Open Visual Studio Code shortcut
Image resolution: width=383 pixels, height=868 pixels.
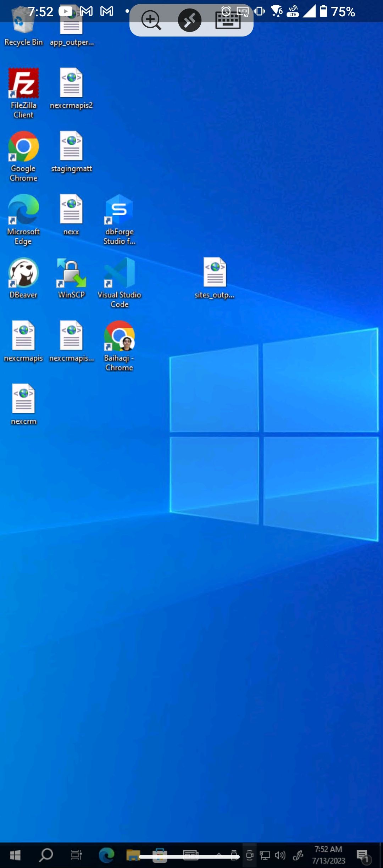[119, 282]
